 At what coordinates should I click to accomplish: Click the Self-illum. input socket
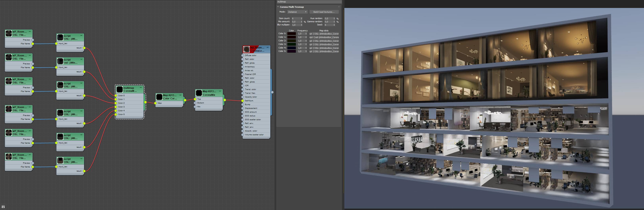point(243,101)
